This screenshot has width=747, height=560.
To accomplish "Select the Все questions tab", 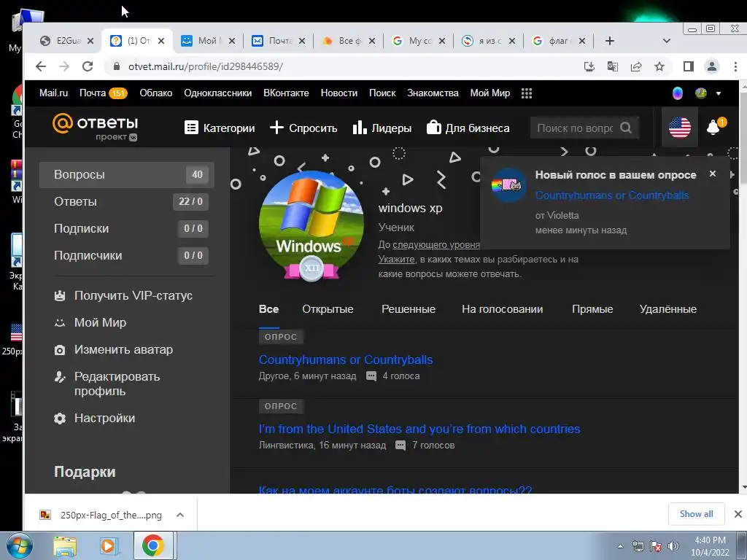I will pyautogui.click(x=268, y=309).
